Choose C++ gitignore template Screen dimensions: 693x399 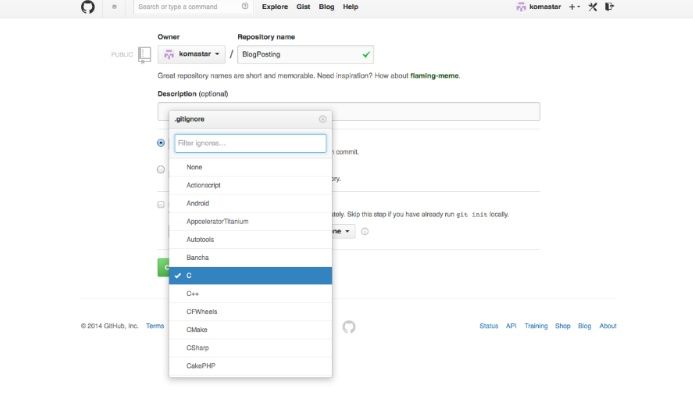click(x=250, y=294)
